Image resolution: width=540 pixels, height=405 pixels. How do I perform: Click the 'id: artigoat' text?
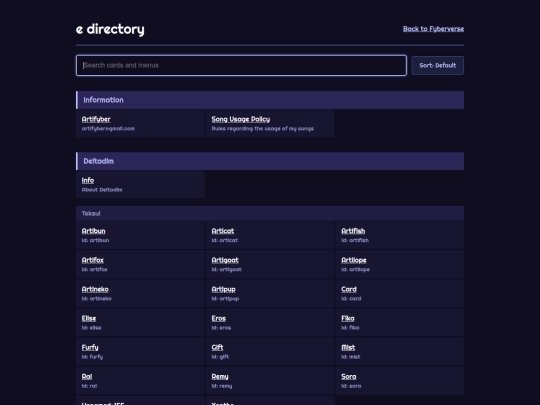[227, 269]
